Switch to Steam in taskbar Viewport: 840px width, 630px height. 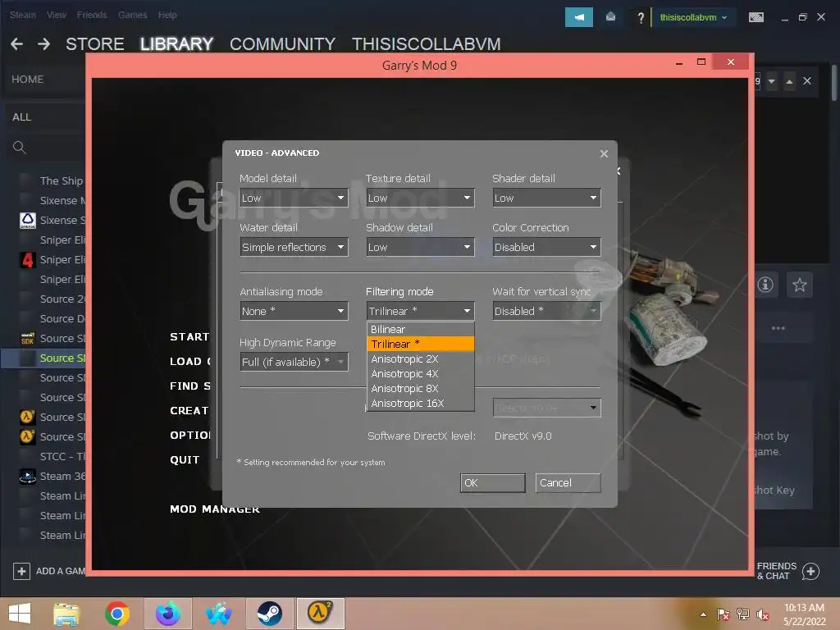click(269, 614)
